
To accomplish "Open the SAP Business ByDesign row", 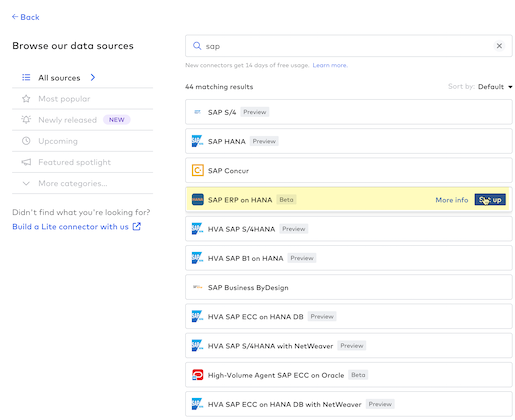I will (349, 287).
